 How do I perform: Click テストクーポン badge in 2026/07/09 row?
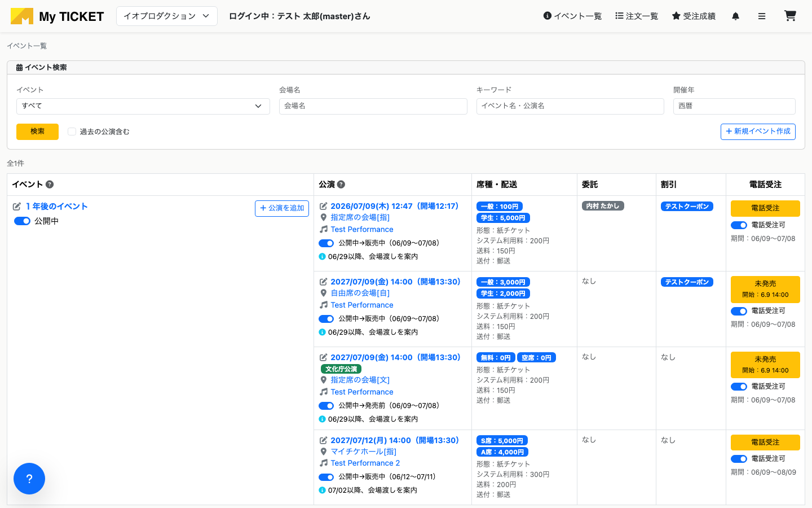[687, 207]
